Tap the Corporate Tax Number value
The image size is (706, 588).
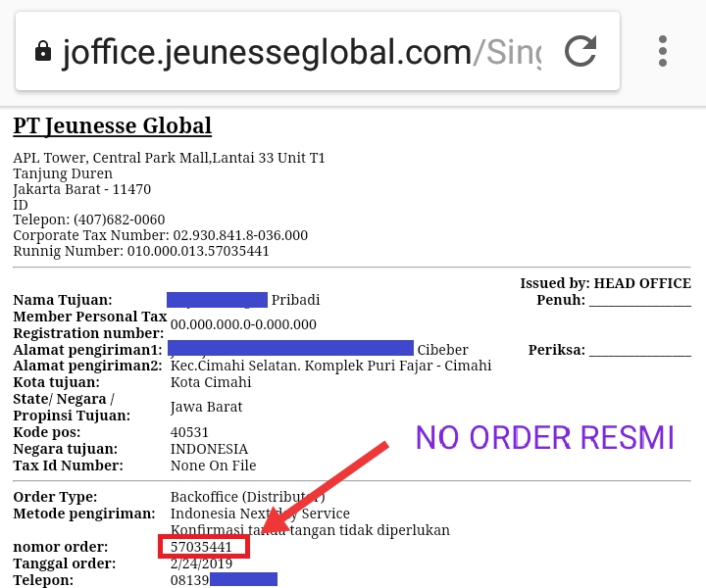pos(240,235)
